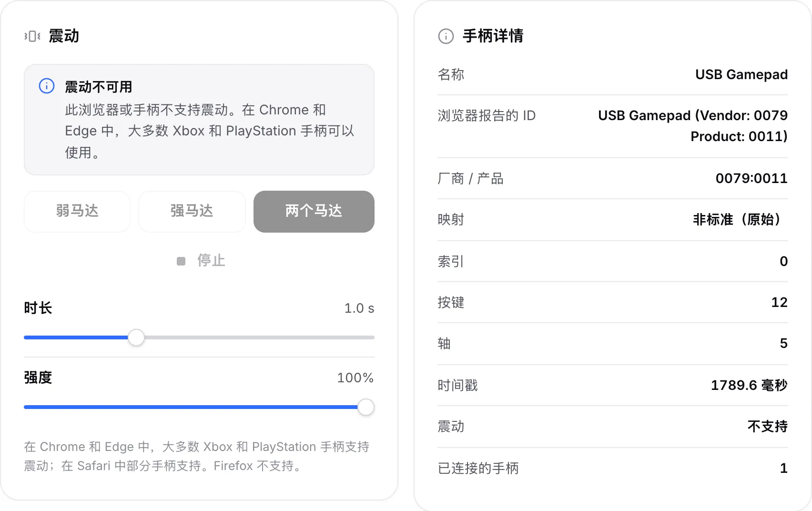Screen dimensions: 812x511
Task: Click the vibration icon next to 震动 heading
Action: tap(32, 36)
